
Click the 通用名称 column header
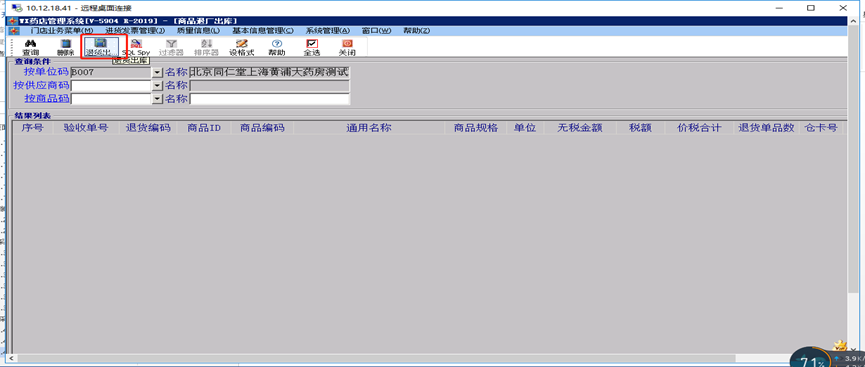(369, 128)
